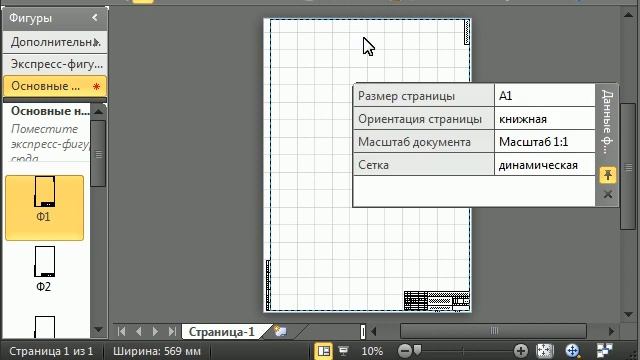Edit the Сетка value динамическая
Screen dimensions: 640x360
point(544,164)
